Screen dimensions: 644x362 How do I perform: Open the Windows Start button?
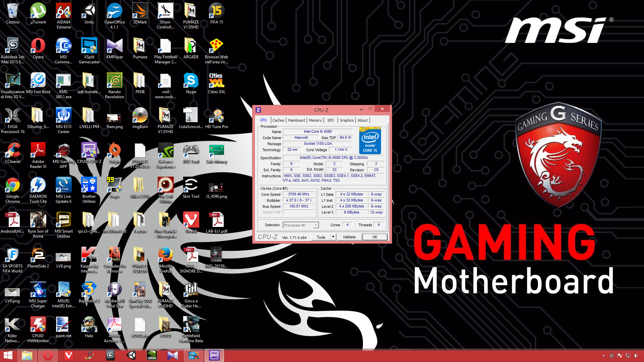click(8, 355)
